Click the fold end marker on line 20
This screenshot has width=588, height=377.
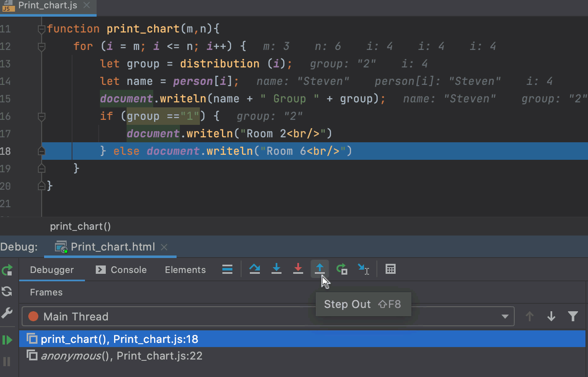(x=41, y=186)
